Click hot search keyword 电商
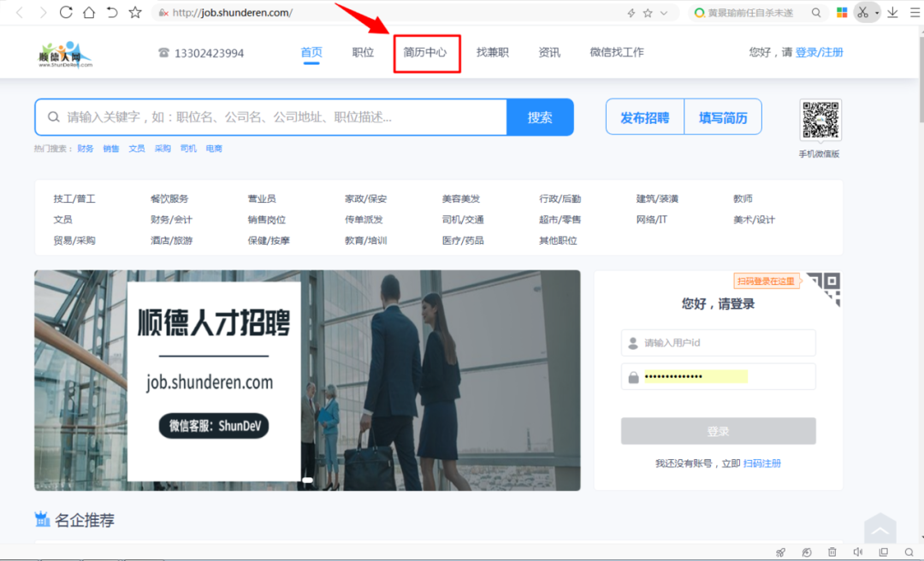The image size is (924, 561). pyautogui.click(x=214, y=149)
